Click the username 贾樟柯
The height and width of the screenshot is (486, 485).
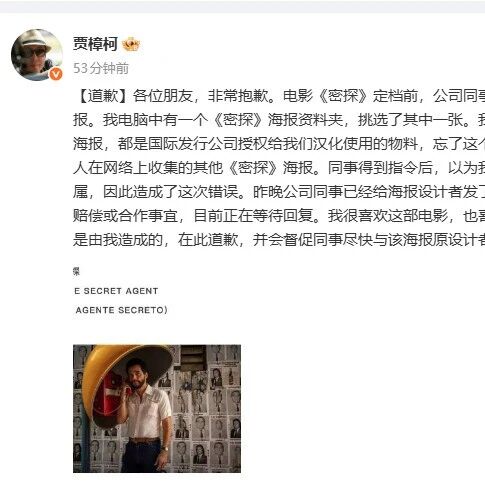coord(95,44)
